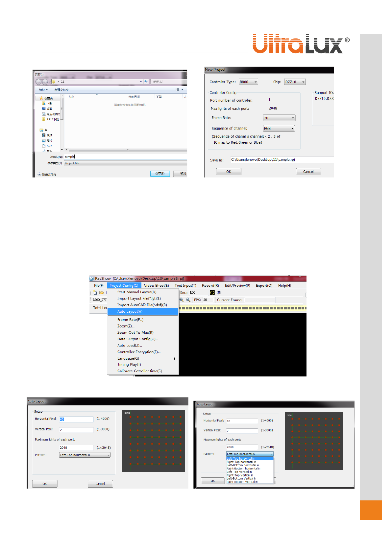Click the refresh icon in save dialog address bar
This screenshot has width=392, height=554.
coord(146,82)
